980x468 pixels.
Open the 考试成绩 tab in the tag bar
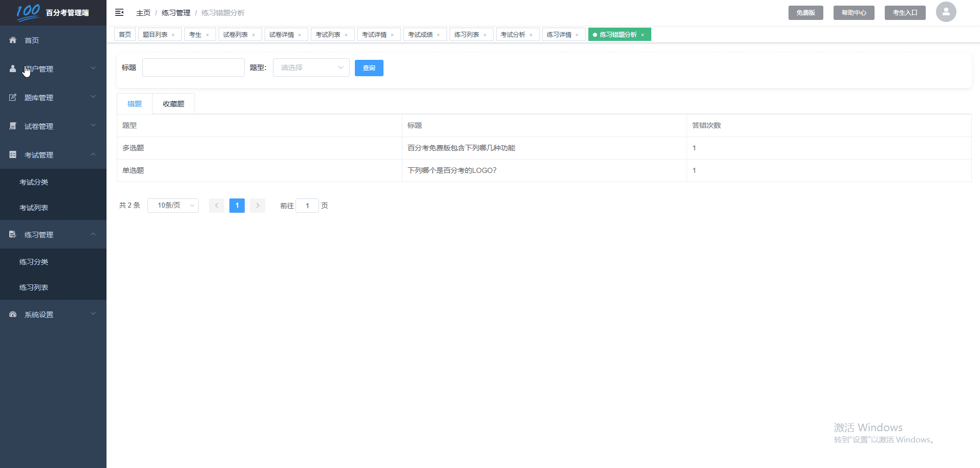pyautogui.click(x=421, y=34)
